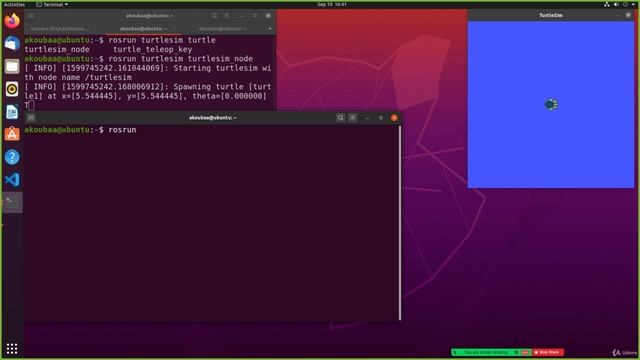Image resolution: width=640 pixels, height=360 pixels.
Task: Click the turtle in TurtleSim window
Action: (551, 104)
